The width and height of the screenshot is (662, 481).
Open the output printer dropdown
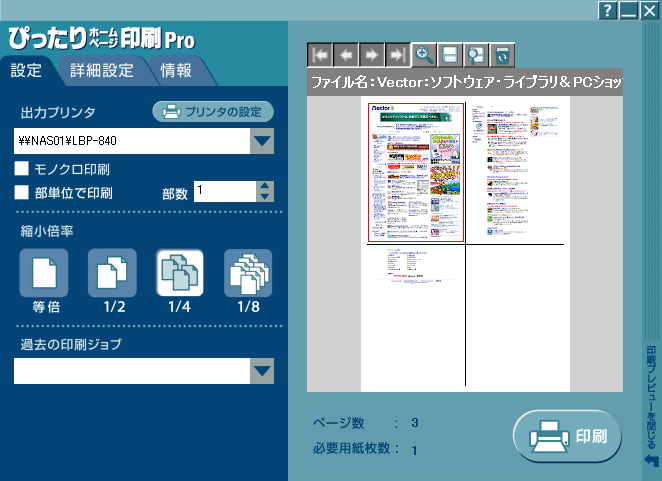[x=262, y=141]
